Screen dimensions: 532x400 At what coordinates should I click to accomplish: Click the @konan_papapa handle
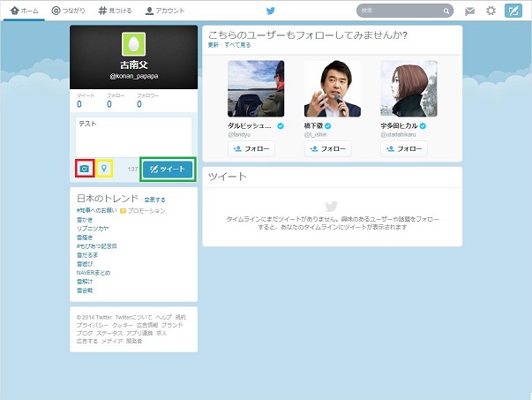coord(134,76)
